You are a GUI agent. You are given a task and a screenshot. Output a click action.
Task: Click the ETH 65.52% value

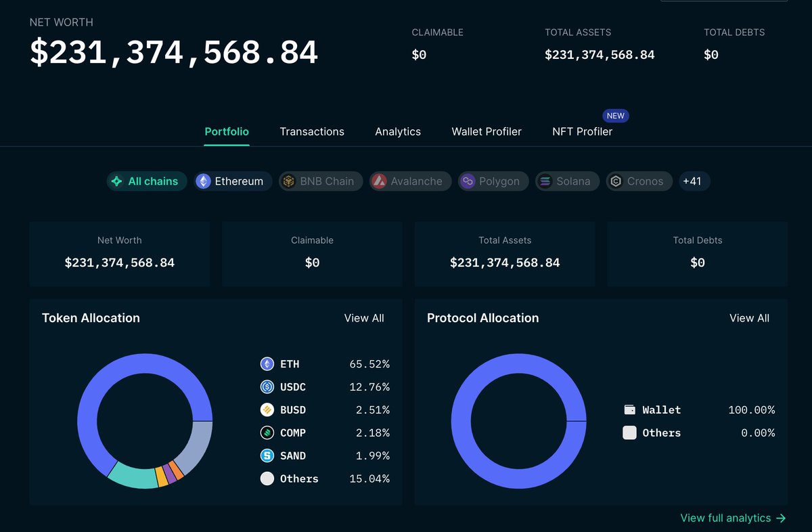coord(369,364)
